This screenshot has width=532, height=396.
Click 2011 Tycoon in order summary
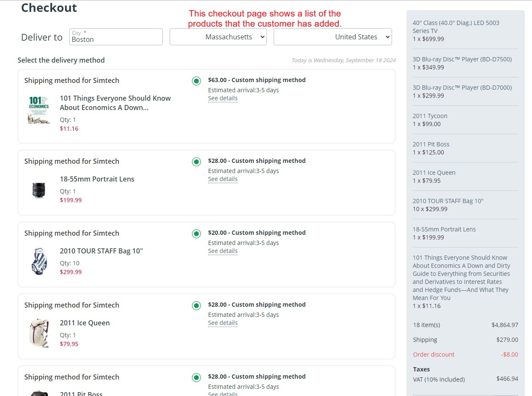tap(430, 116)
